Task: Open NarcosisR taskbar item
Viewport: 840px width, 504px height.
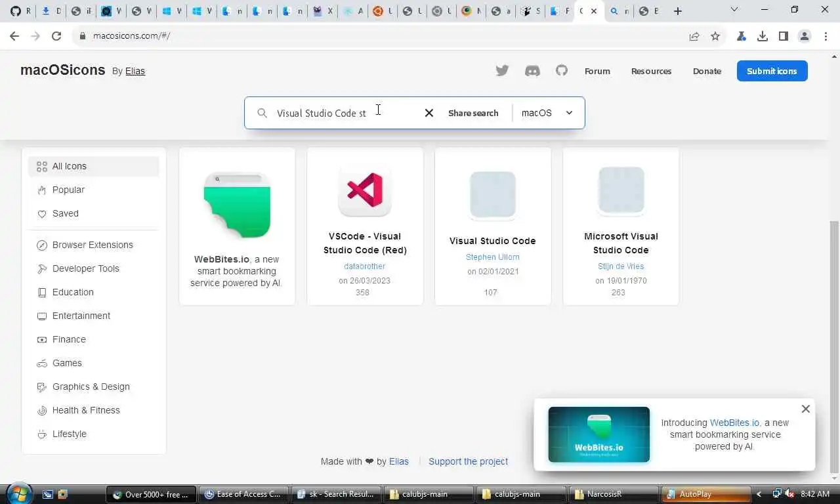Action: 613,494
